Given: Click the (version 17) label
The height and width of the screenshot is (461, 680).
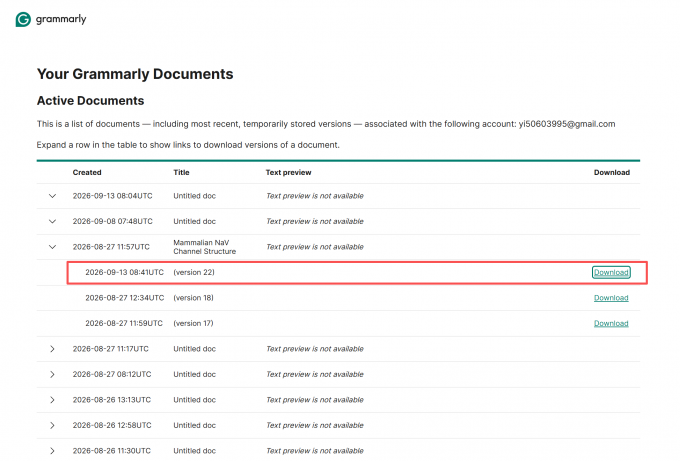Looking at the screenshot, I should click(193, 324).
